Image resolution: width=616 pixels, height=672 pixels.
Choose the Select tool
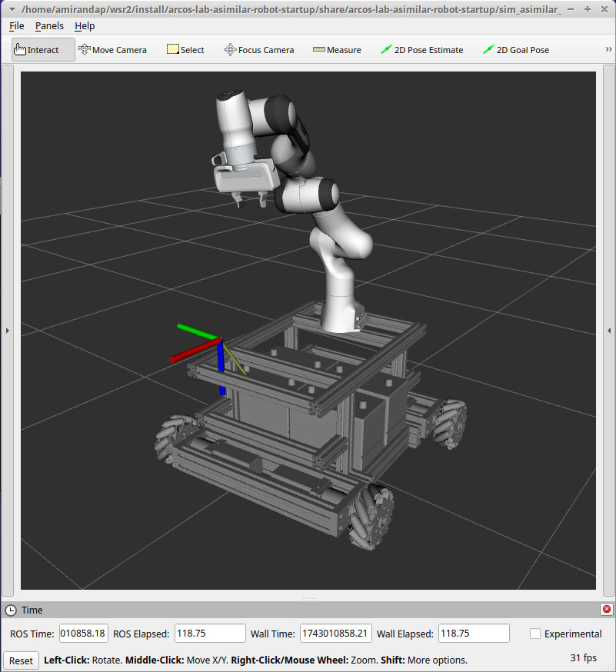[185, 50]
